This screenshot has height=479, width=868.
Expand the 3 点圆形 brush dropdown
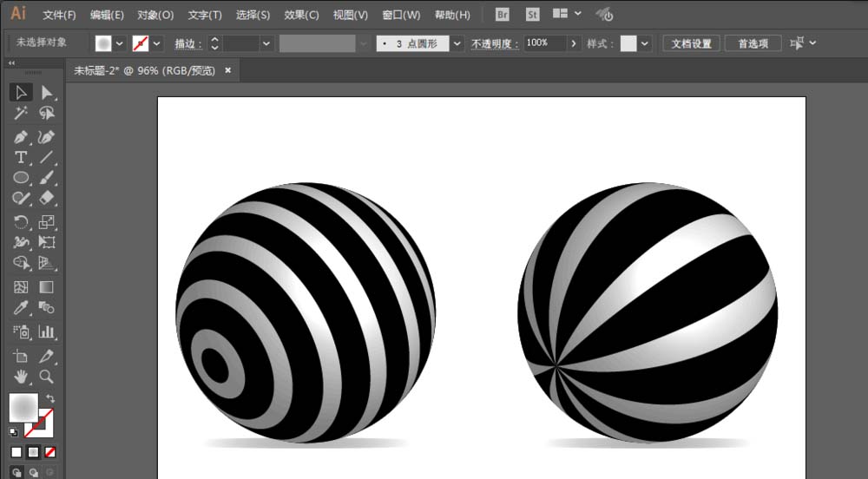(x=457, y=43)
